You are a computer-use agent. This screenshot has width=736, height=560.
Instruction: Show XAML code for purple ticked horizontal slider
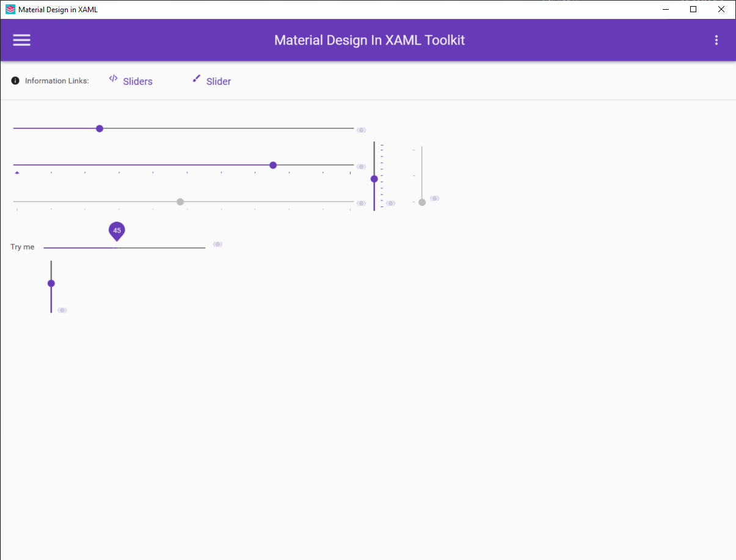tap(361, 167)
